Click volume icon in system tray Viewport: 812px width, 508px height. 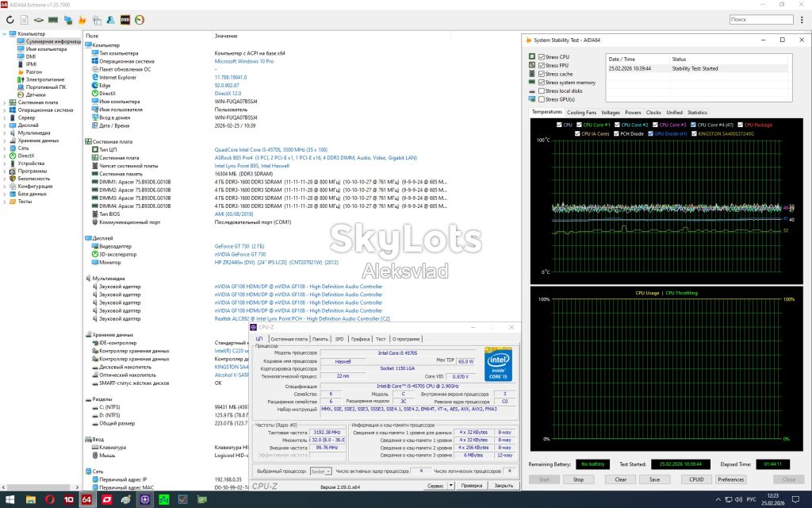coord(738,500)
